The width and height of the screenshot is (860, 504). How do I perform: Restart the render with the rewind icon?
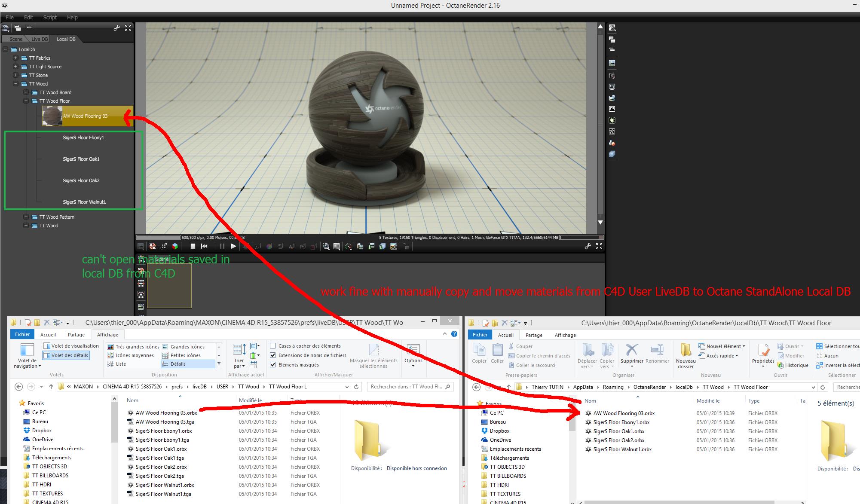tap(204, 246)
